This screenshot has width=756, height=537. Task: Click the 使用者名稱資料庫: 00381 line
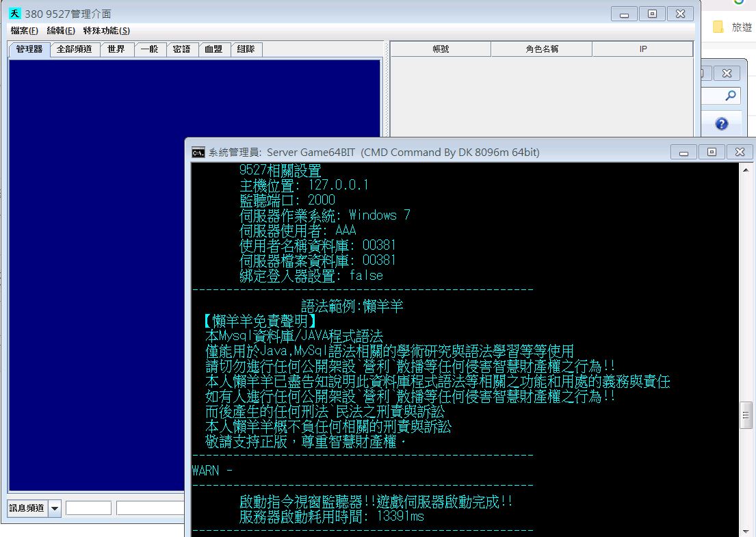click(x=317, y=246)
